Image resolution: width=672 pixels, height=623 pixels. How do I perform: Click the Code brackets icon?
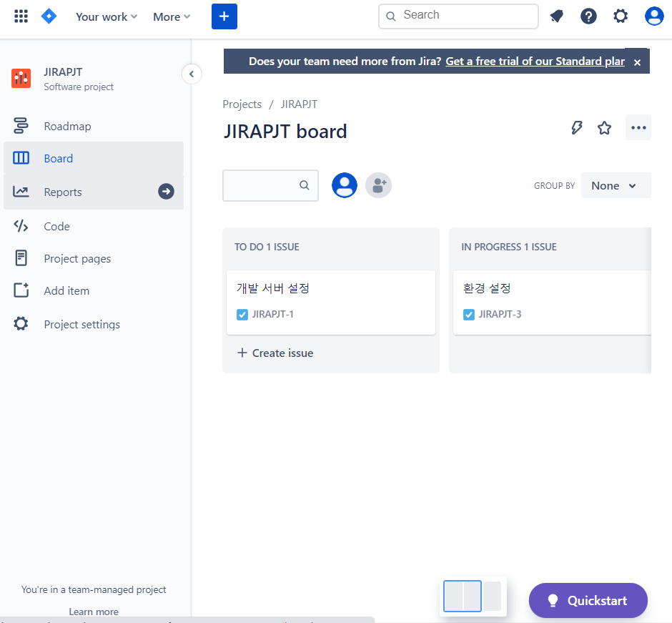[x=21, y=225]
